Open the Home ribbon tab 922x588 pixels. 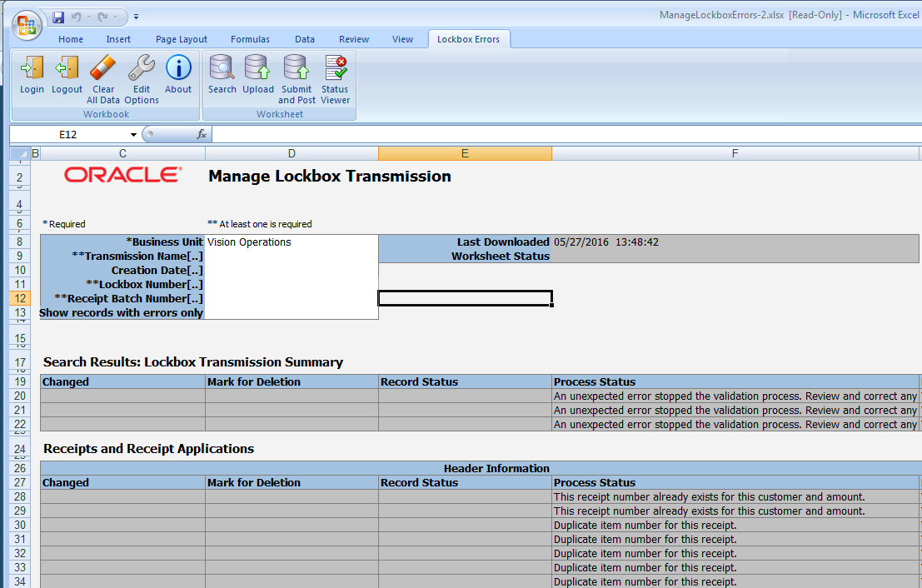[x=71, y=39]
